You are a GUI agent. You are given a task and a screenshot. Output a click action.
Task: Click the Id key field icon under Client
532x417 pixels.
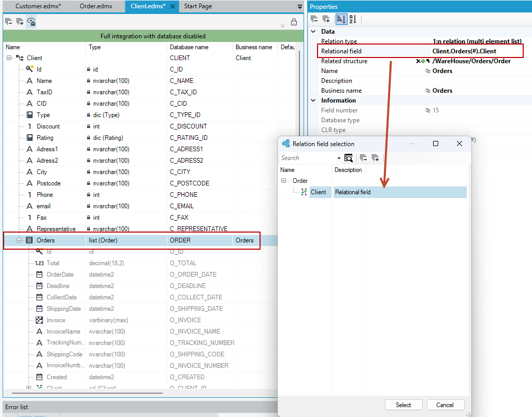point(30,69)
